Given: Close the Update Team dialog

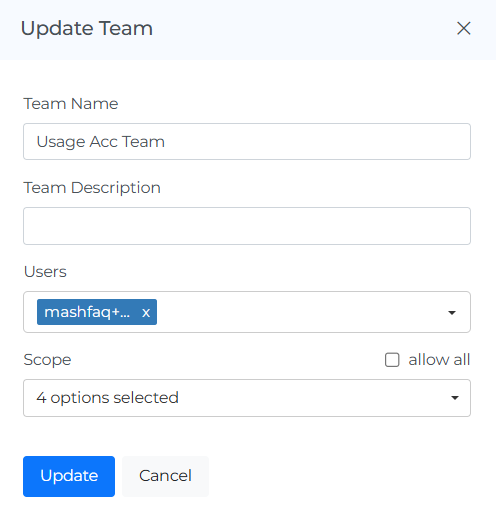Looking at the screenshot, I should 464,28.
